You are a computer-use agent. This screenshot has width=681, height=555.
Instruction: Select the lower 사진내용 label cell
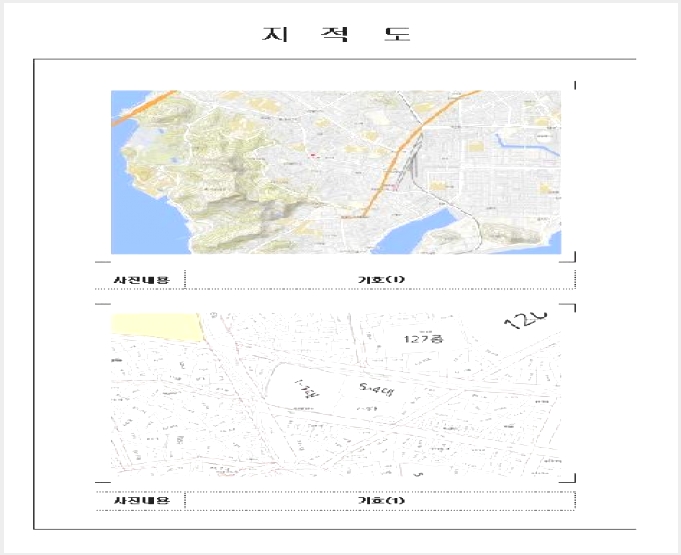click(142, 500)
